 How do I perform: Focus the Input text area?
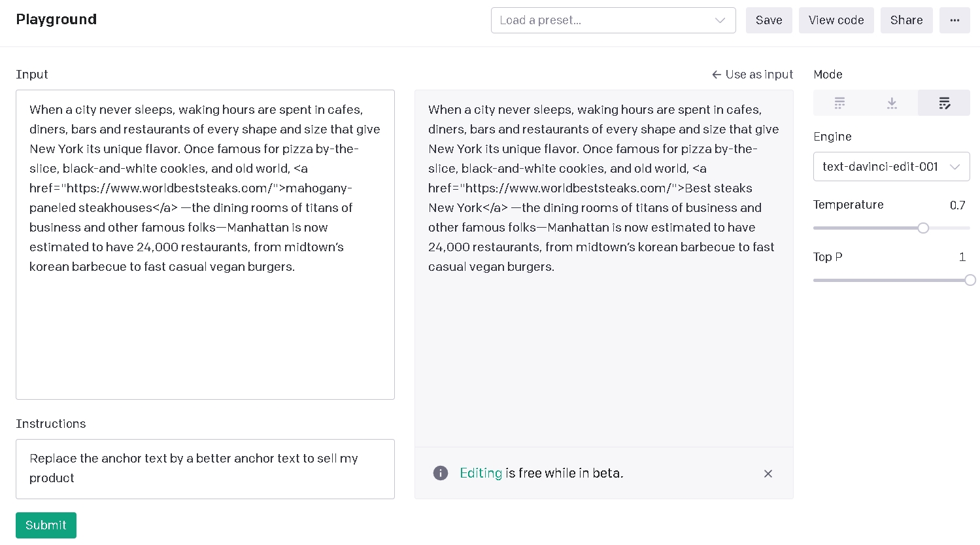[x=205, y=327]
